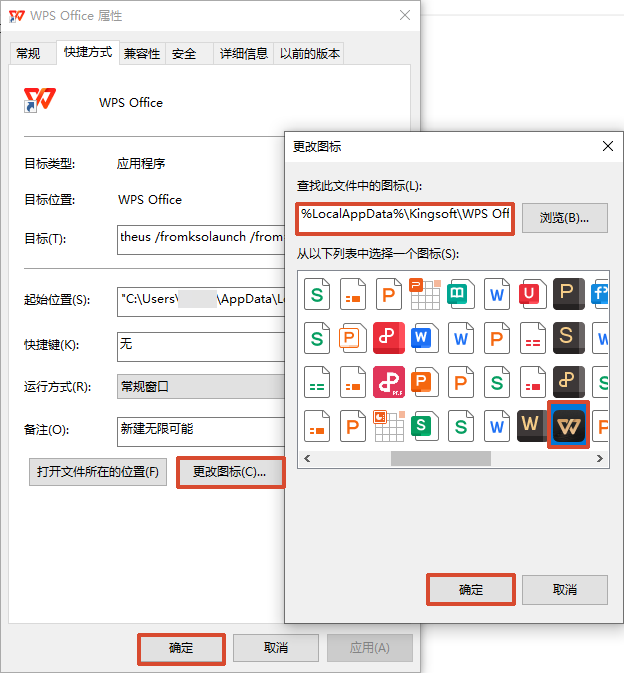Click the icon list right scroll arrow
The image size is (624, 673).
[x=600, y=458]
